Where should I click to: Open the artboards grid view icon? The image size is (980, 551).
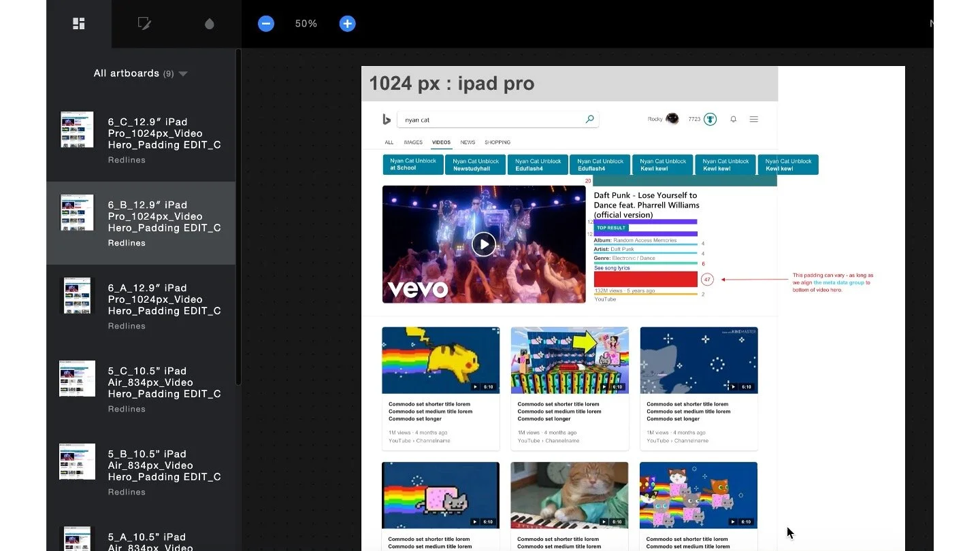click(79, 24)
